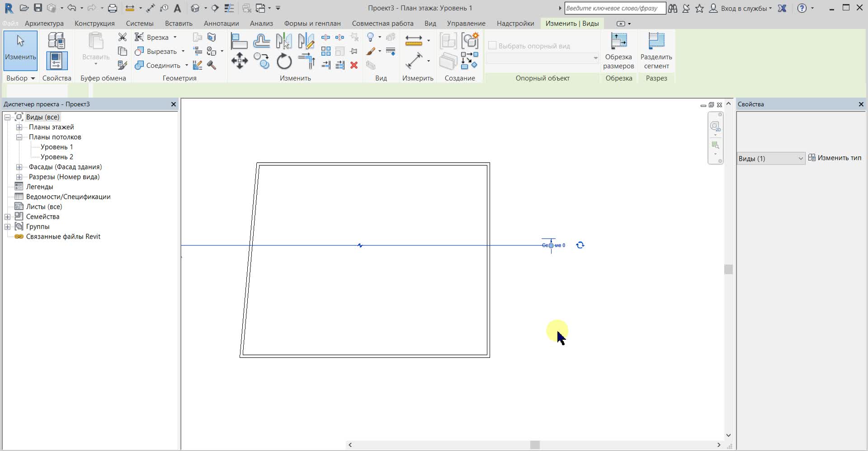The width and height of the screenshot is (868, 451).
Task: Open the Виды (1) type selector dropdown
Action: 771,158
